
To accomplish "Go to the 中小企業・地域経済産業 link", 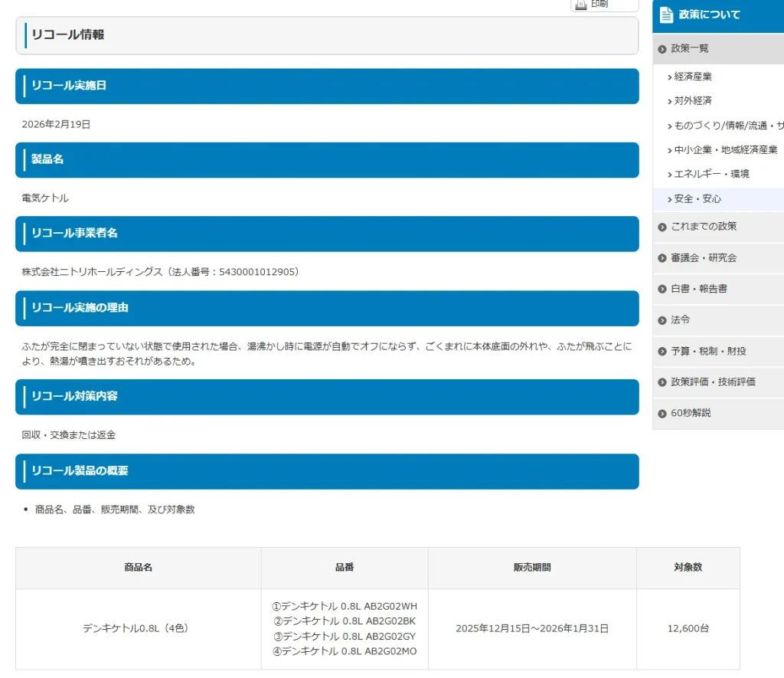I will 726,150.
